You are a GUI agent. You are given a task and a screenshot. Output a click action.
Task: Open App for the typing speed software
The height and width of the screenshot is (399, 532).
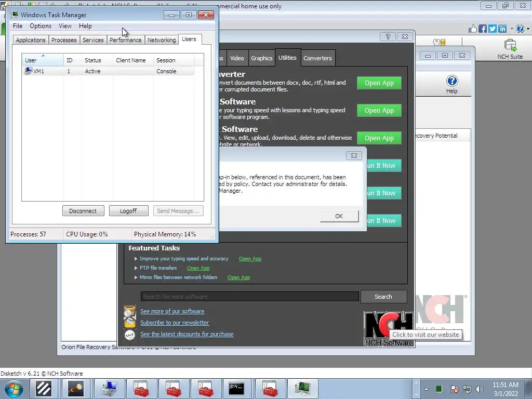click(x=379, y=111)
